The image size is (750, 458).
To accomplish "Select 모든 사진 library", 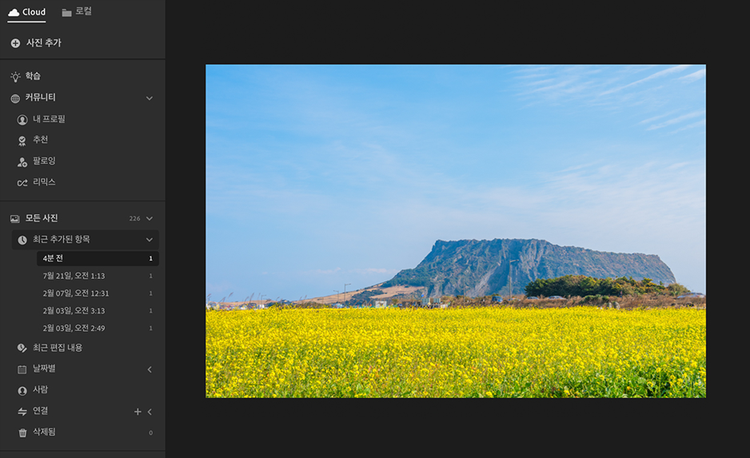I will click(42, 218).
